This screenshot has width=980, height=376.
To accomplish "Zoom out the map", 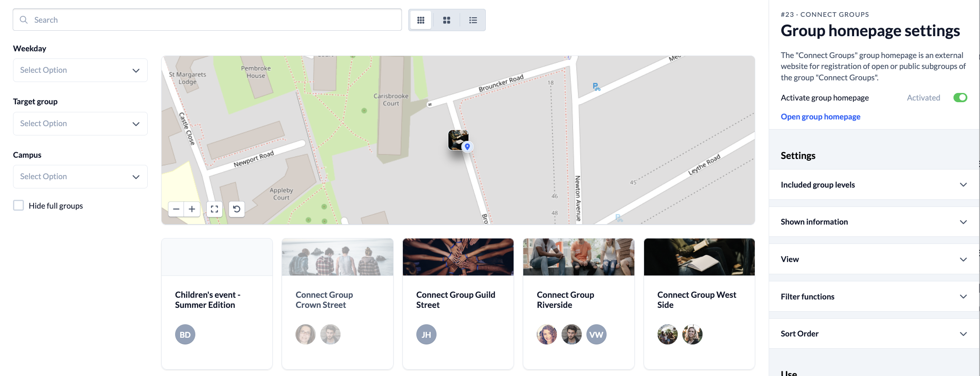I will (x=176, y=209).
